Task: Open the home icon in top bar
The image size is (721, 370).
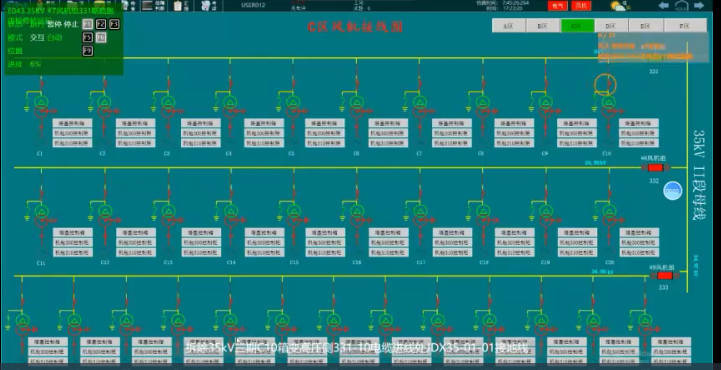Action: 681,6
